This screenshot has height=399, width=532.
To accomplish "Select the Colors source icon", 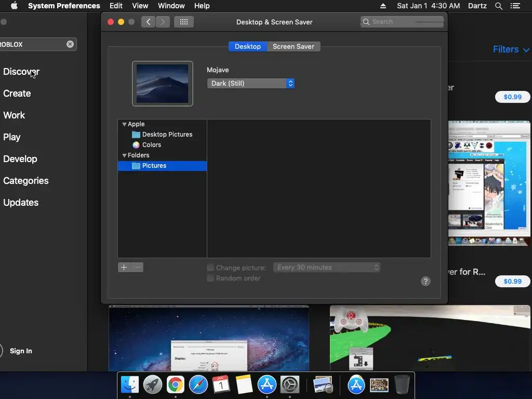I will coord(136,145).
